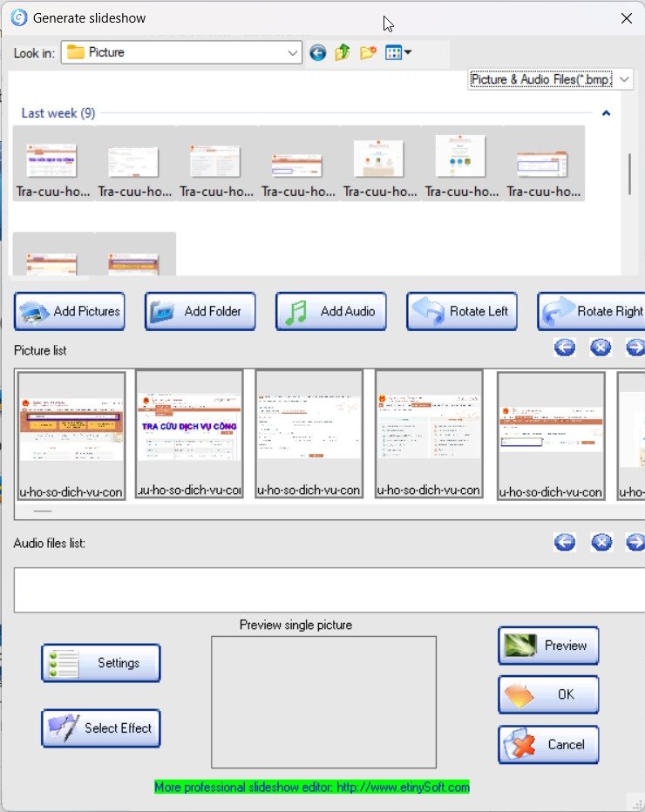
Task: Select 'TRA CỨU DỊCH VỤ CÔNG' picture thumbnail
Action: 189,434
